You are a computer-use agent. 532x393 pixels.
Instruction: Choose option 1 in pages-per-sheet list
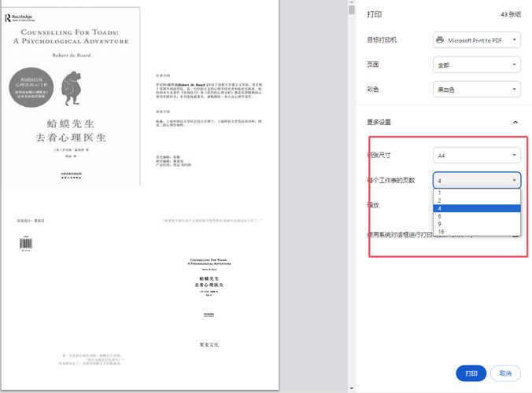477,193
